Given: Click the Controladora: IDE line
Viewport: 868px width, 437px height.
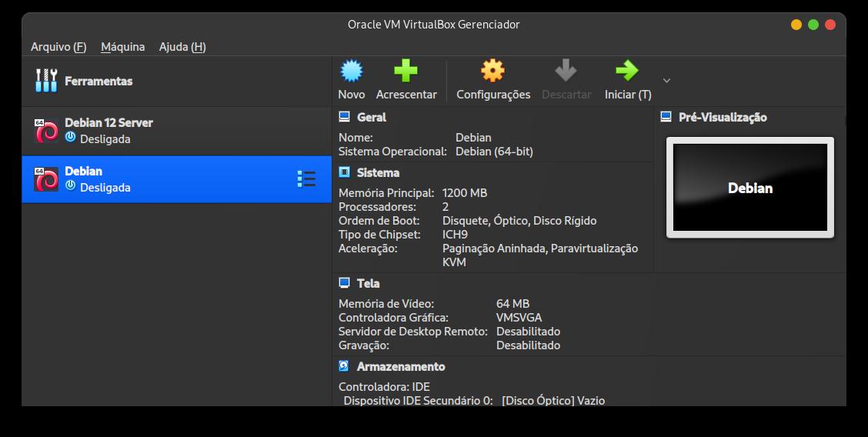Looking at the screenshot, I should (384, 387).
